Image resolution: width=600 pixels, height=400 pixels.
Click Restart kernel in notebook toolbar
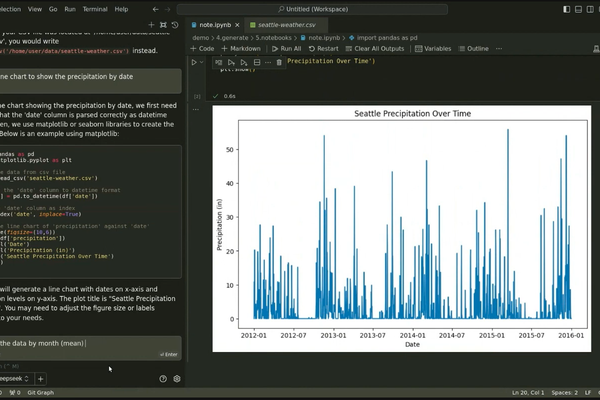(324, 48)
